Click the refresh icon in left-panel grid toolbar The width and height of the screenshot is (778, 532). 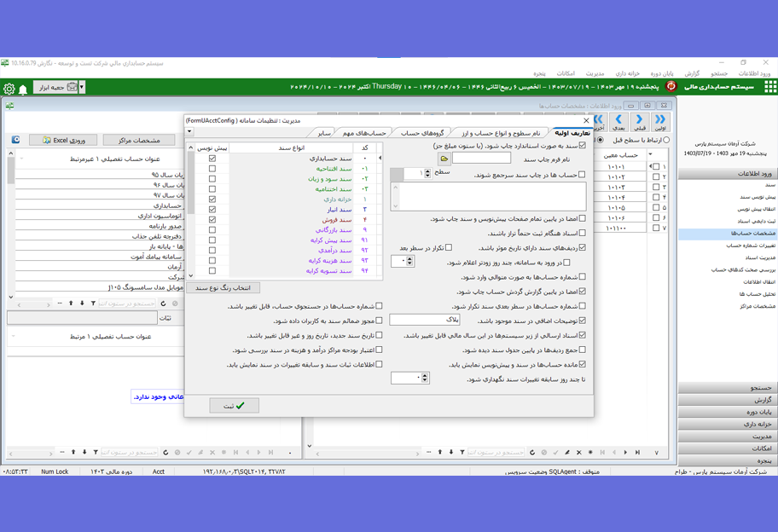[x=163, y=303]
